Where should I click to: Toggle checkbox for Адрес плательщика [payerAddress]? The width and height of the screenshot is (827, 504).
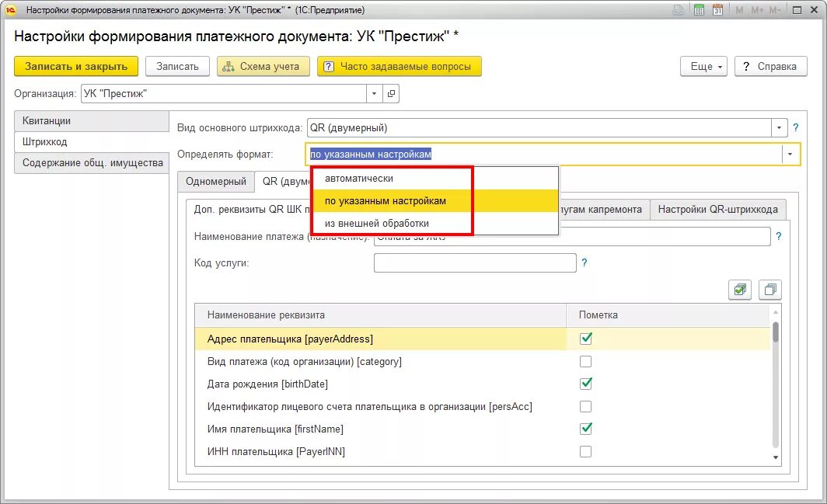(585, 339)
